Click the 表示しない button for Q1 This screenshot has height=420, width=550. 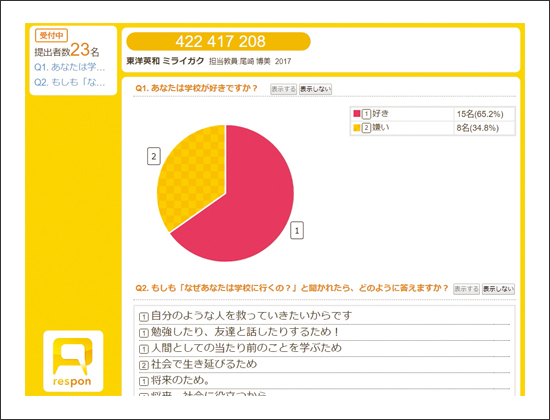[x=315, y=89]
